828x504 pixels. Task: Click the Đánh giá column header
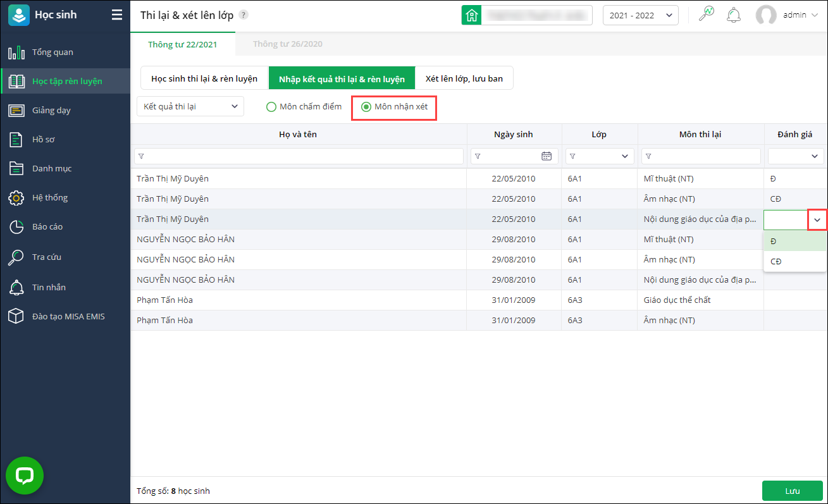pyautogui.click(x=795, y=134)
